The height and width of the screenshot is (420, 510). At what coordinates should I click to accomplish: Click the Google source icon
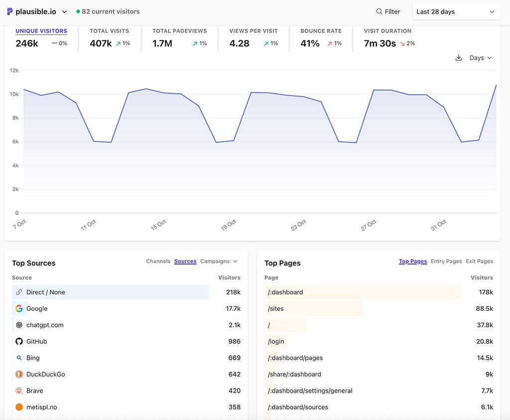click(19, 308)
